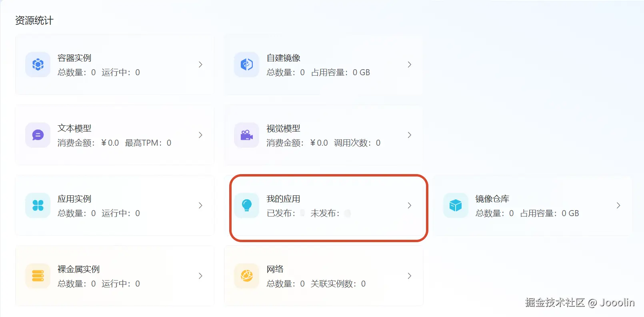
Task: Click the 视觉模型 camera icon
Action: [247, 135]
